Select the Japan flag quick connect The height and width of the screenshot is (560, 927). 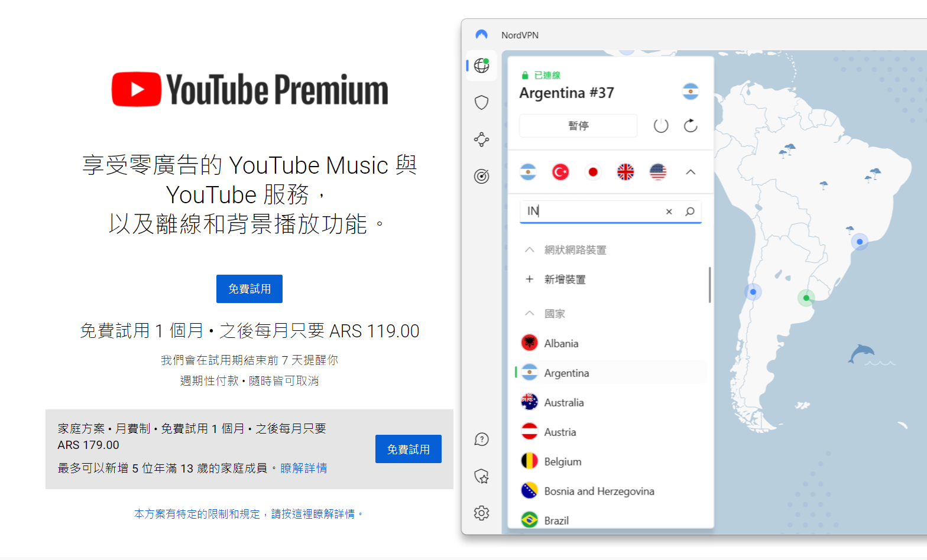point(592,172)
